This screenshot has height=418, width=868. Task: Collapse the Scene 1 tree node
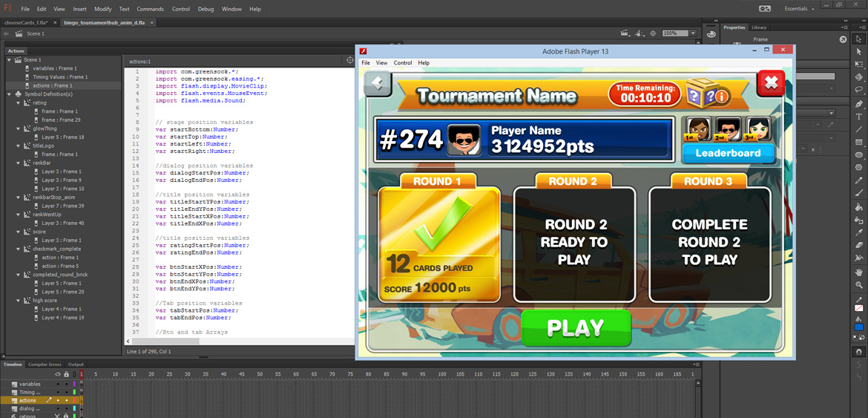tap(10, 60)
